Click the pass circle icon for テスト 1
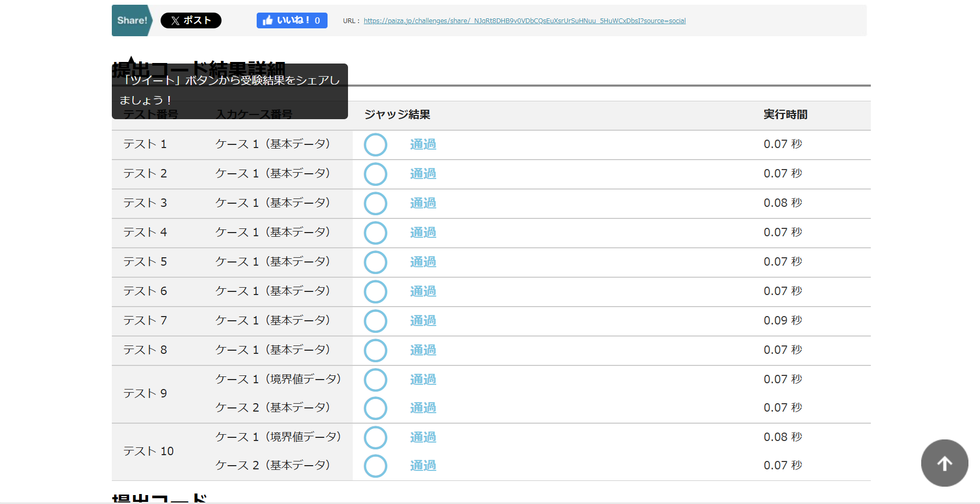The image size is (980, 504). tap(375, 145)
